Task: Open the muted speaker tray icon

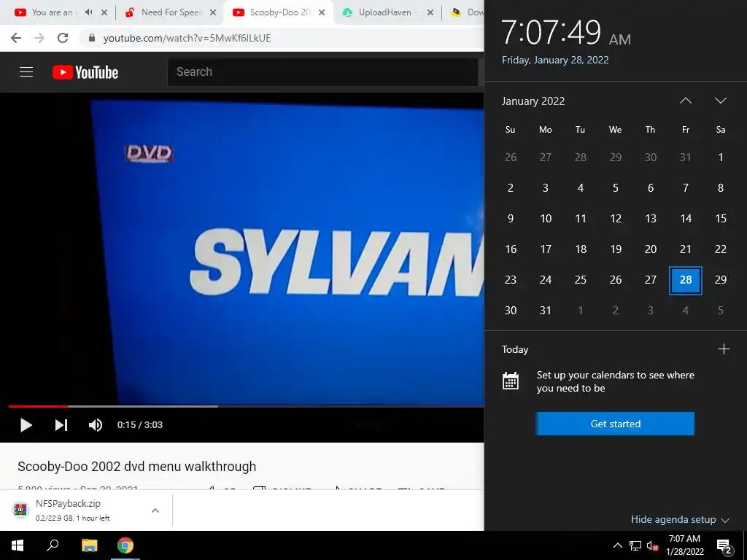Action: click(652, 545)
